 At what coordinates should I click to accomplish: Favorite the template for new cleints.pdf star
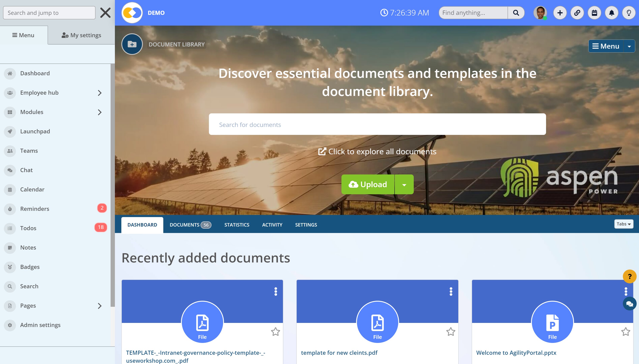coord(451,332)
